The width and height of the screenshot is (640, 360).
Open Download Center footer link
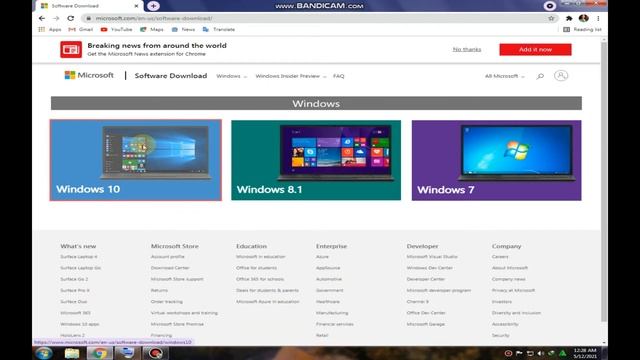pyautogui.click(x=170, y=268)
